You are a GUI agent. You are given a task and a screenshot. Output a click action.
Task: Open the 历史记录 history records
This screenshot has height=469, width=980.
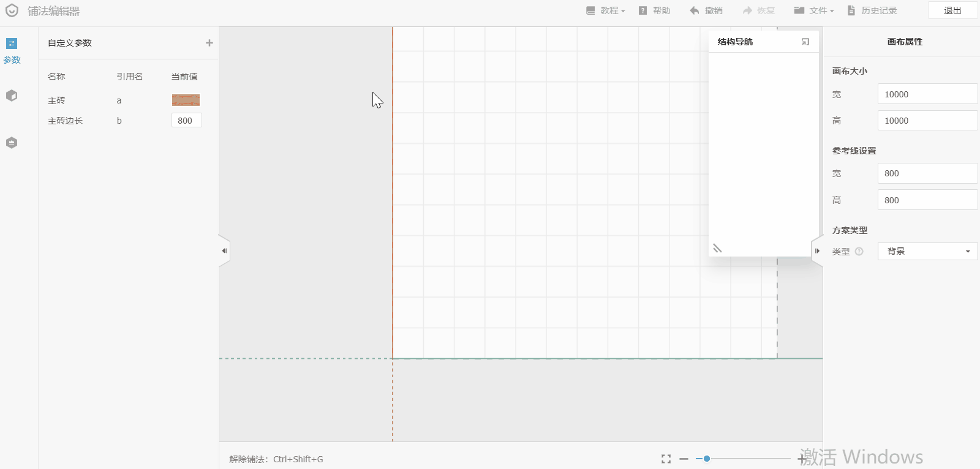click(x=872, y=10)
